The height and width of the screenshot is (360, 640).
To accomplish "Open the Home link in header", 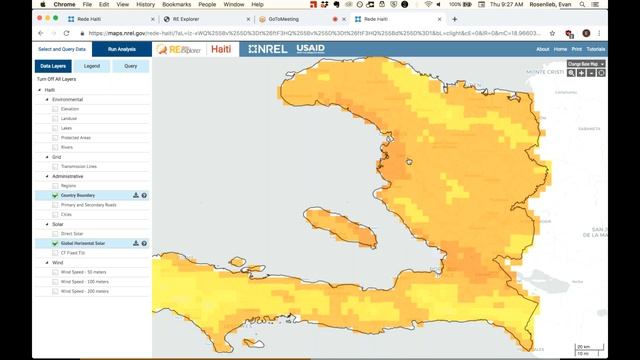I will [x=560, y=49].
